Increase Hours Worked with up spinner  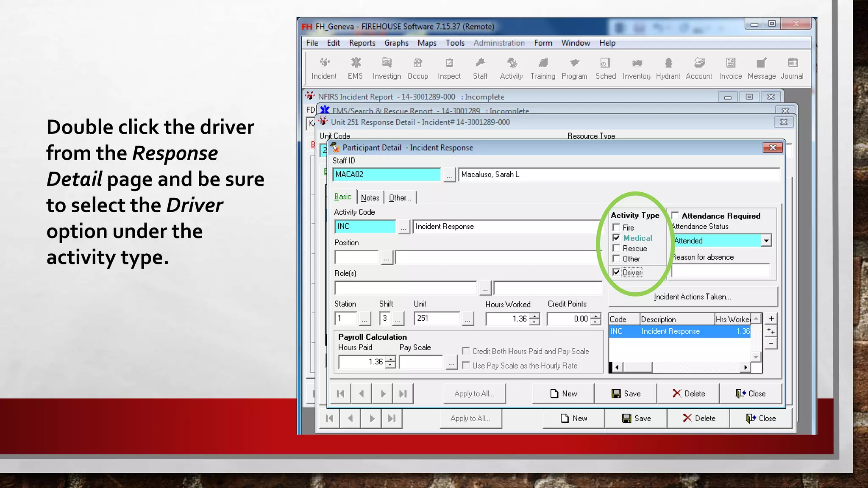pyautogui.click(x=535, y=316)
